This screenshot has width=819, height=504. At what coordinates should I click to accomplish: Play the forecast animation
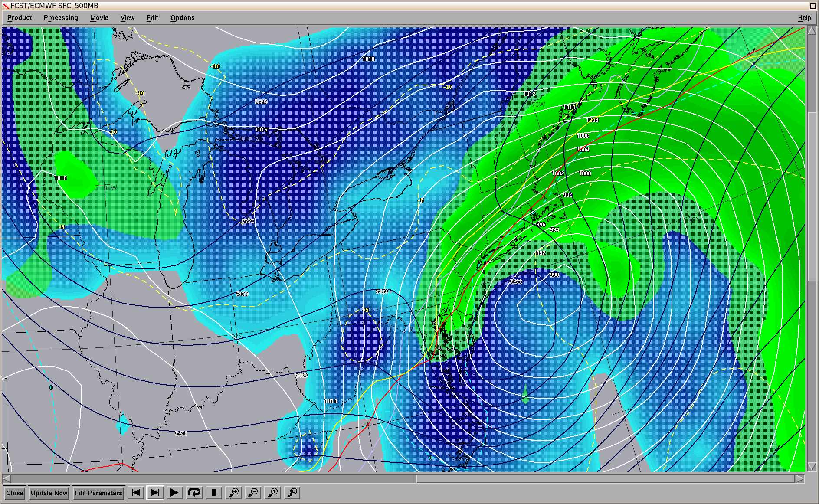click(x=174, y=493)
